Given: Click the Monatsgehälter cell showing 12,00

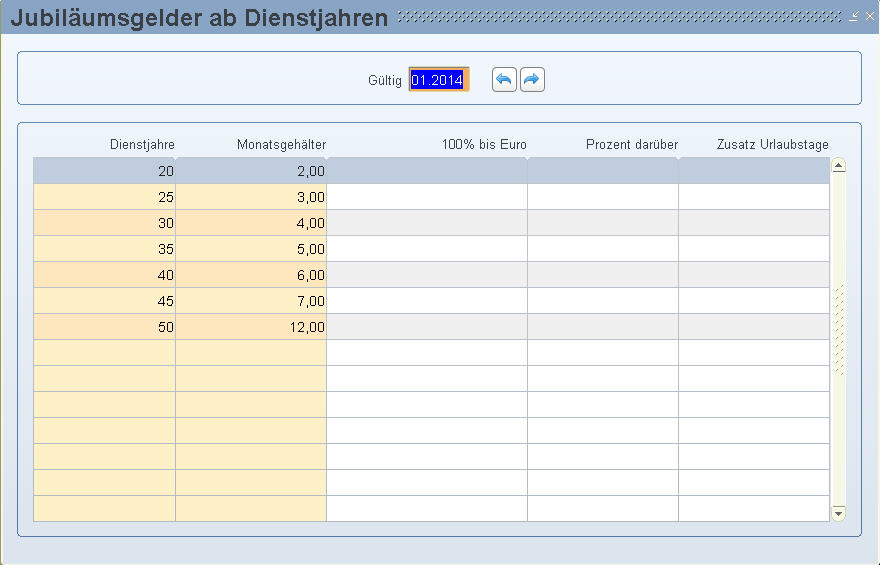Looking at the screenshot, I should click(x=251, y=327).
